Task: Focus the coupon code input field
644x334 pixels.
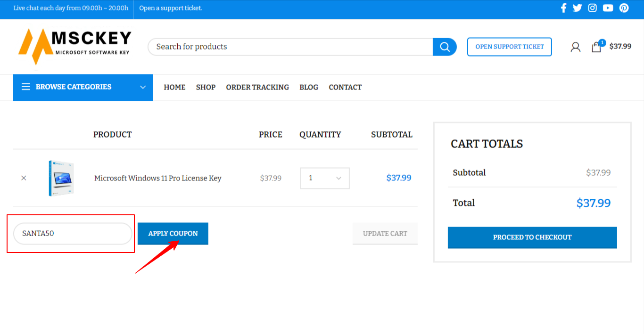Action: point(73,234)
